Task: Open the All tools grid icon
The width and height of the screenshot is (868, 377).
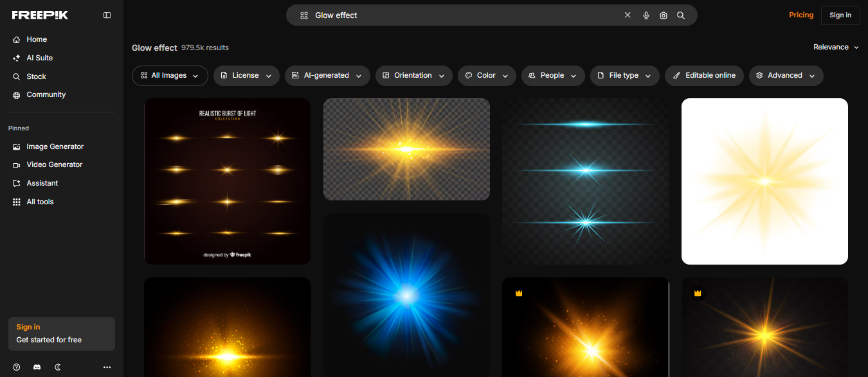Action: (17, 202)
